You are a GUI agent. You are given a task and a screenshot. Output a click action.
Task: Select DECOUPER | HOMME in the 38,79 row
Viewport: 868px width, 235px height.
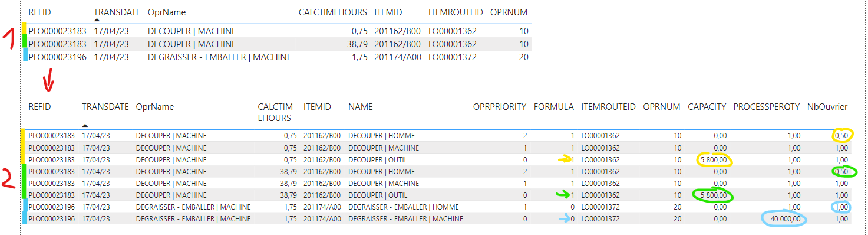pos(381,171)
